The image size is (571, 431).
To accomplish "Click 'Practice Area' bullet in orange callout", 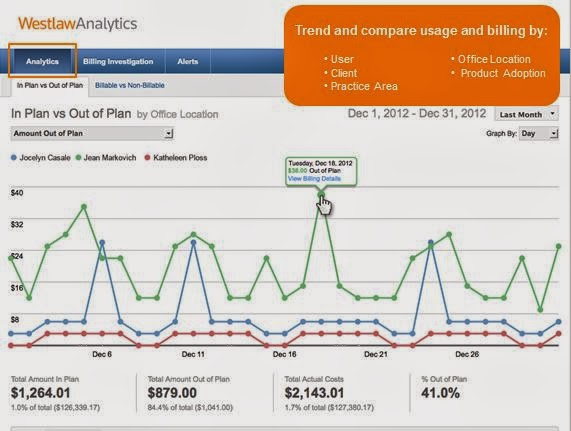I will pos(364,86).
